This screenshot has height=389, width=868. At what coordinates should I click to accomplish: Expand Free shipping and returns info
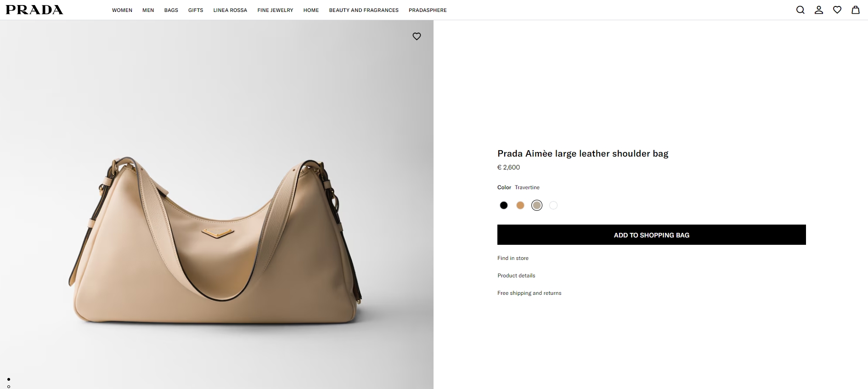click(529, 293)
